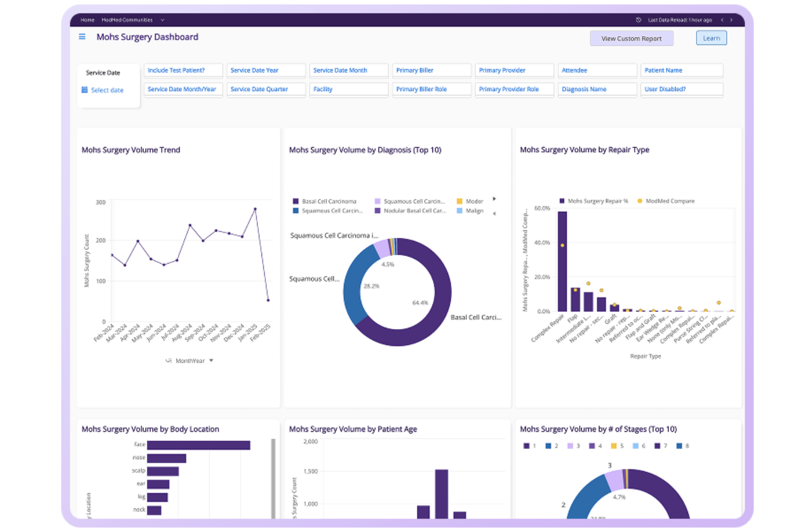Viewport: 798px width, 532px height.
Task: Open the Attendee filter
Action: point(597,71)
